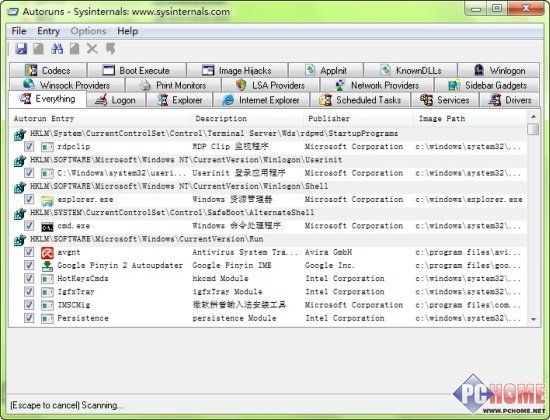This screenshot has height=420, width=550.
Task: Click registry icon for CurrentVersion\Run key
Action: (20, 240)
